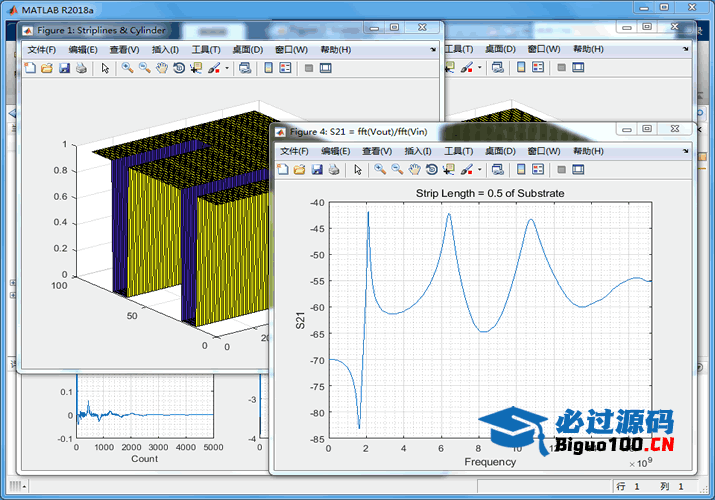This screenshot has height=500, width=715.
Task: Click Link Plot icon in Figure 1 toolbar
Action: pyautogui.click(x=245, y=68)
